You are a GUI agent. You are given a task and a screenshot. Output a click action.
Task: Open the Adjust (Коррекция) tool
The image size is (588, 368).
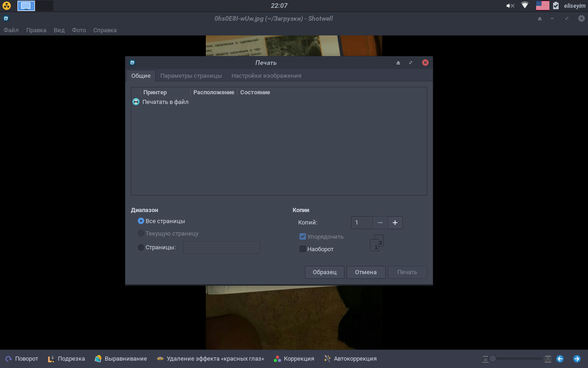[x=294, y=359]
